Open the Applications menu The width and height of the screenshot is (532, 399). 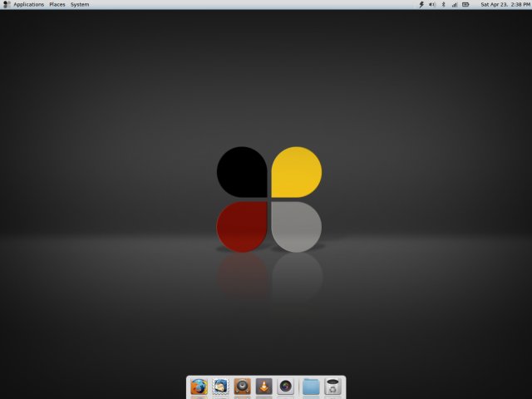click(x=29, y=4)
